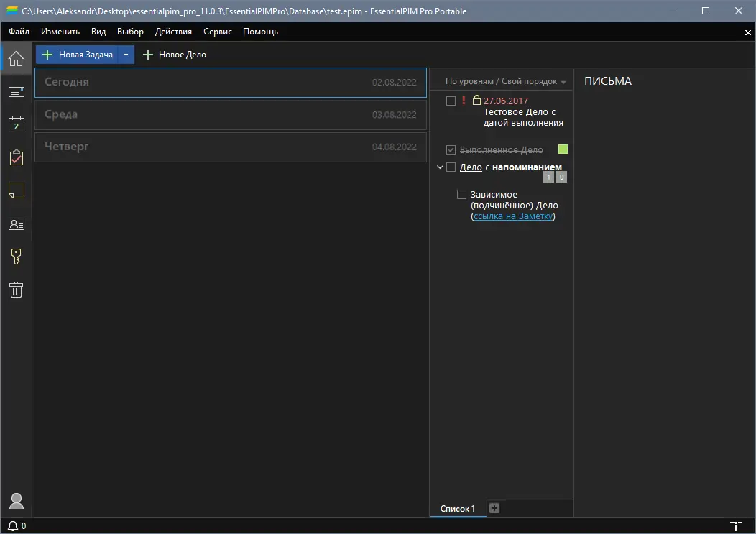
Task: Click the reminders bell icon in status bar
Action: [x=13, y=526]
